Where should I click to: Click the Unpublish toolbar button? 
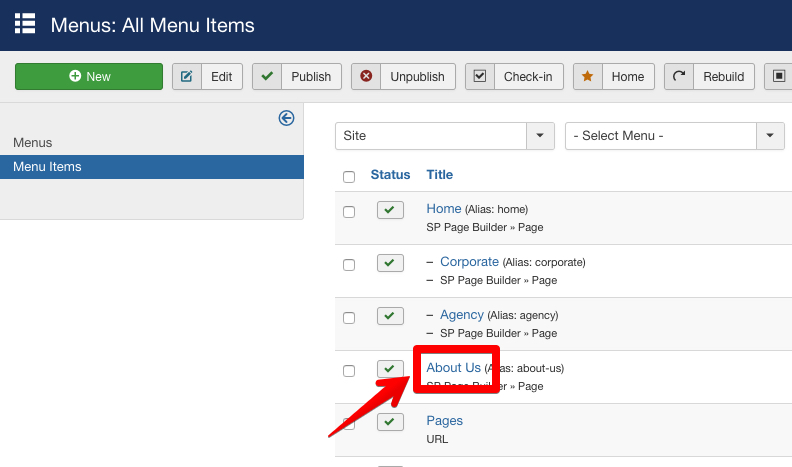point(404,77)
